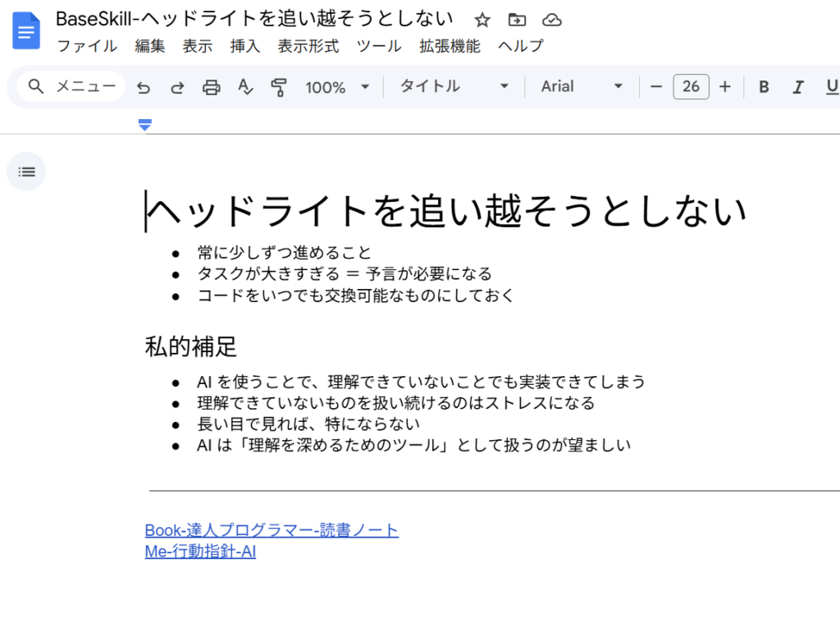The height and width of the screenshot is (623, 840).
Task: Open the 表示形式 menu
Action: [x=308, y=47]
